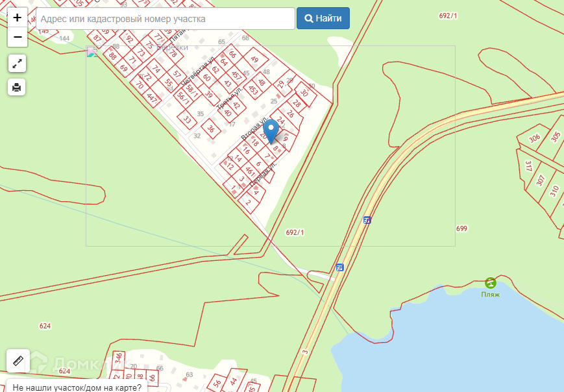Open the 'Не нашли участок/дом на карте?' link
Image resolution: width=564 pixels, height=392 pixels.
click(x=77, y=387)
